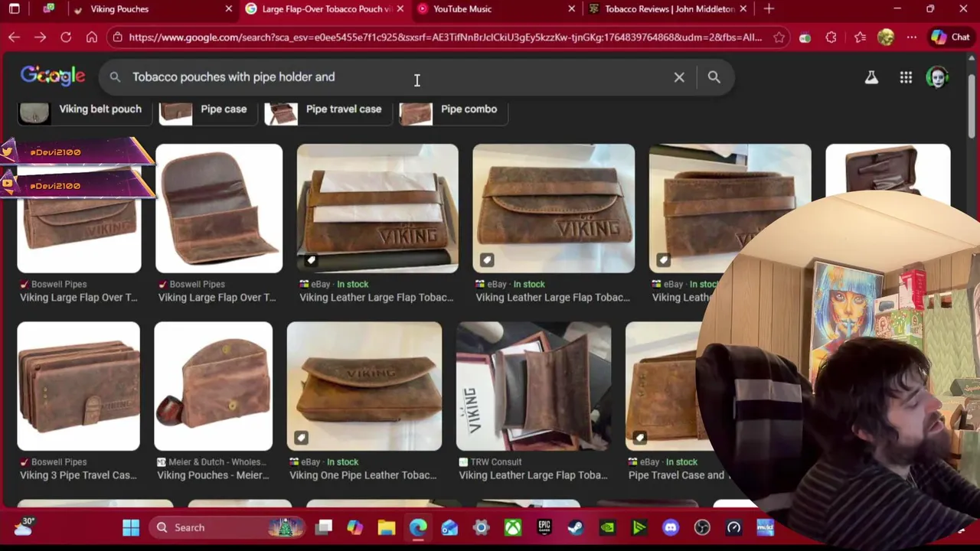Open 'Viking Pouches - Meier...' title link
Image resolution: width=980 pixels, height=551 pixels.
tap(213, 475)
